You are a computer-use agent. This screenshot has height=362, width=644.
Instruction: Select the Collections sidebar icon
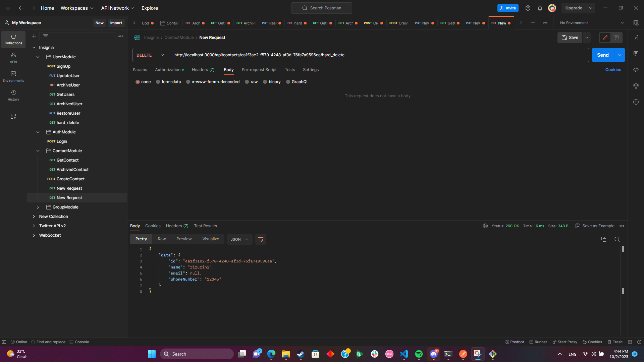pyautogui.click(x=13, y=39)
